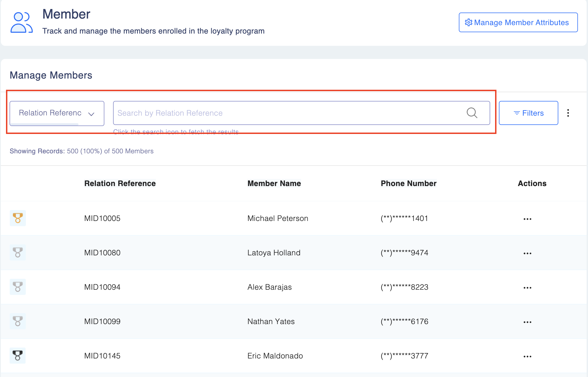Open actions menu for Eric Maldonado
Viewport: 588px width, 377px height.
(527, 357)
